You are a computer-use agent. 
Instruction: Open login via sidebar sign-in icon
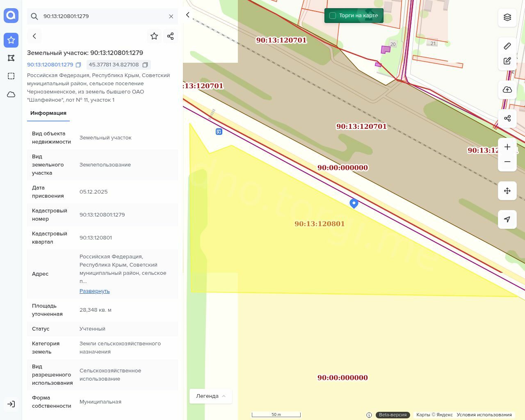point(11,404)
